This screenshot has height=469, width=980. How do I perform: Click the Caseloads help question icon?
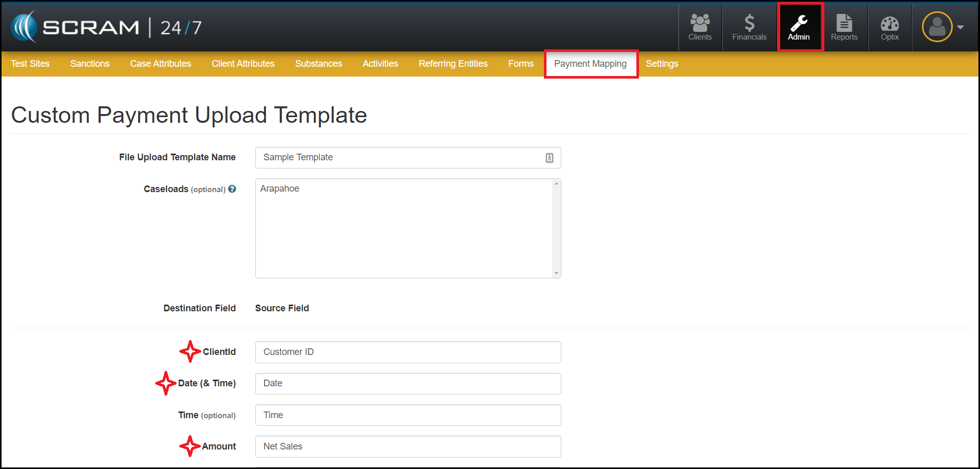tap(232, 189)
